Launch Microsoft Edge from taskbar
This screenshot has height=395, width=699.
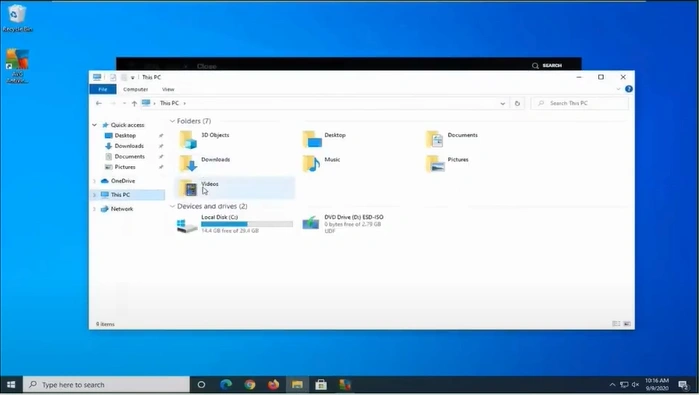pyautogui.click(x=226, y=384)
